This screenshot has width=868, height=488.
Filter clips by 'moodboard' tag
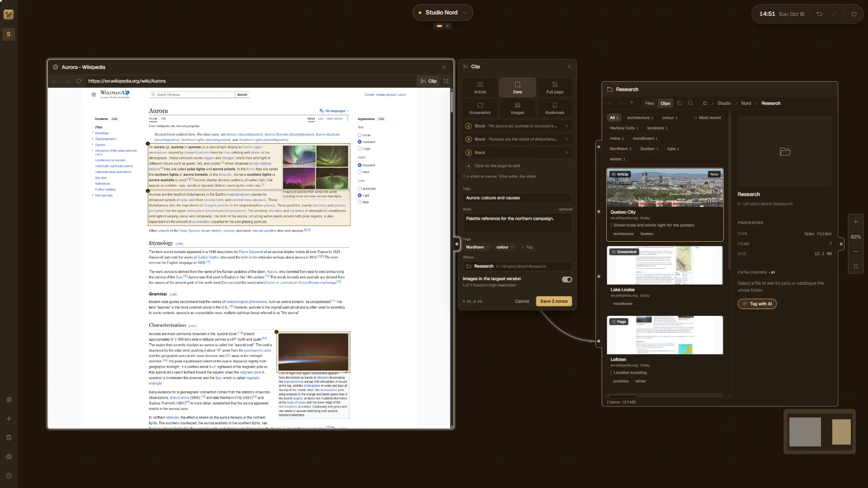[x=645, y=138]
